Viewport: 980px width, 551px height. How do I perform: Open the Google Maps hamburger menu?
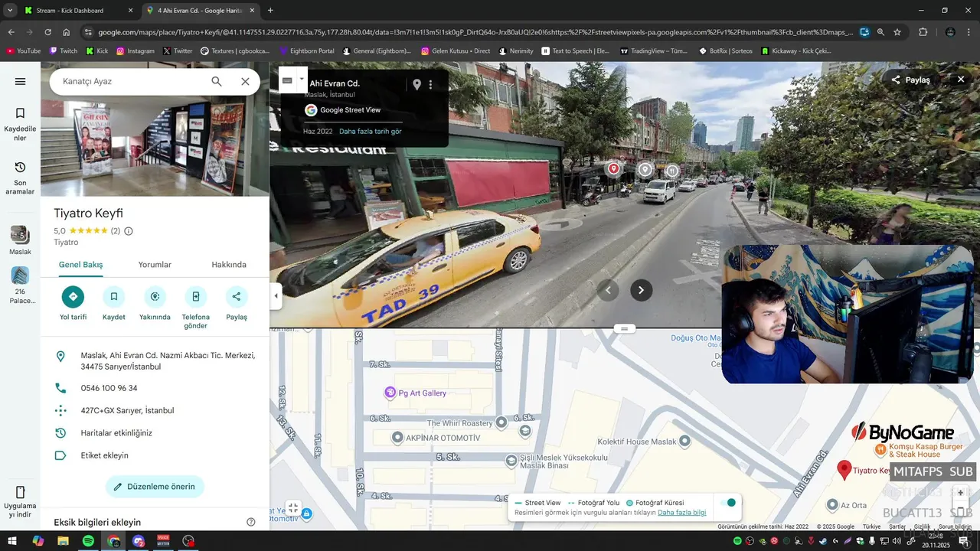pos(20,81)
